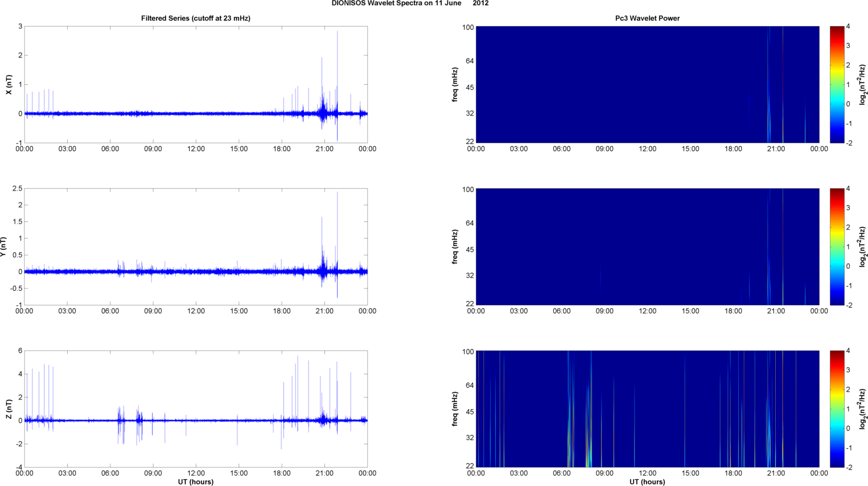This screenshot has height=486, width=868.
Task: Click the '32' frequency tick of the Z-row spectrogram
Action: (470, 438)
